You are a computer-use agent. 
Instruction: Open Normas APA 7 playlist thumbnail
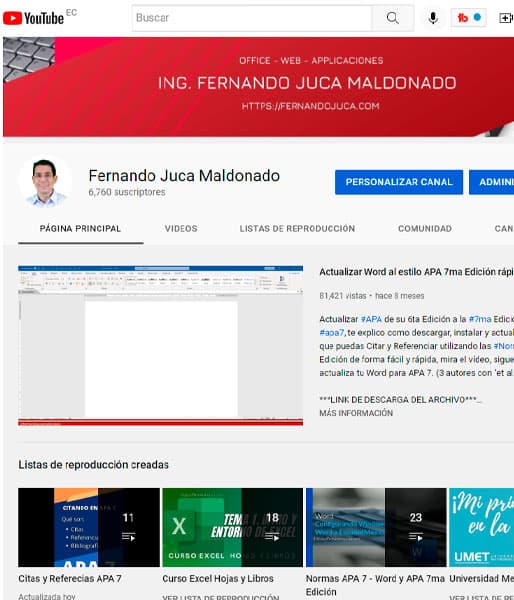tap(376, 527)
